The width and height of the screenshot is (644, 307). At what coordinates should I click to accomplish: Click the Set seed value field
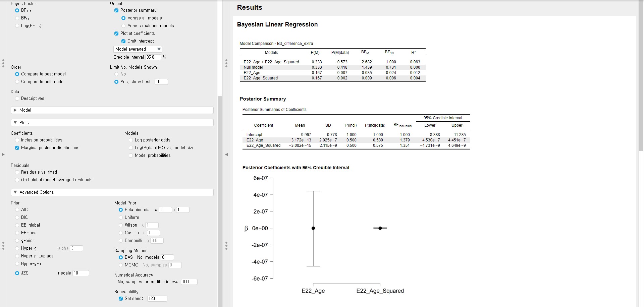[x=157, y=299]
